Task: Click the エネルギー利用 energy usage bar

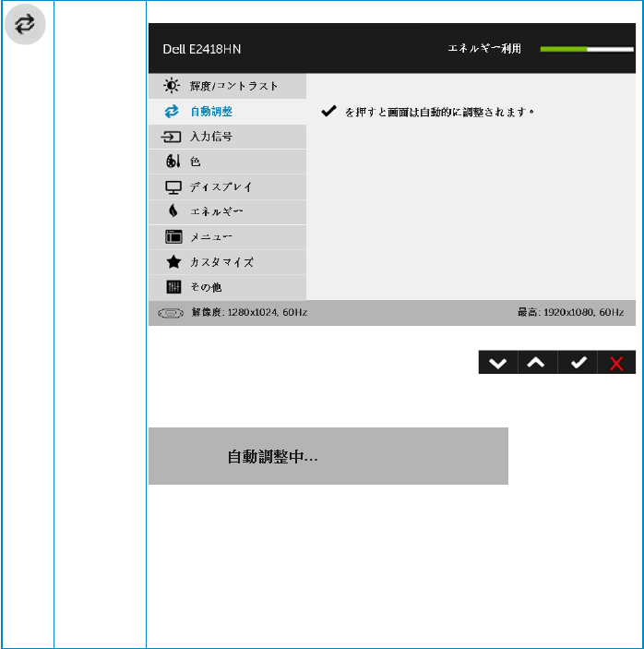Action: (587, 49)
